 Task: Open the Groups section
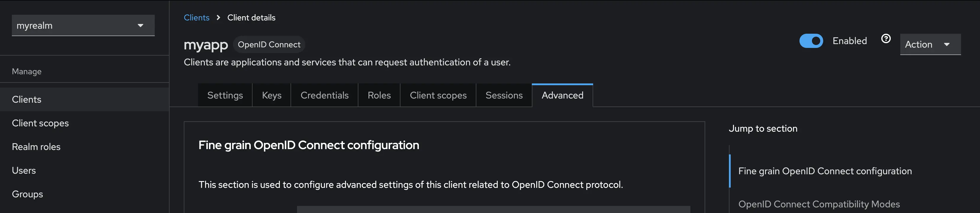27,194
